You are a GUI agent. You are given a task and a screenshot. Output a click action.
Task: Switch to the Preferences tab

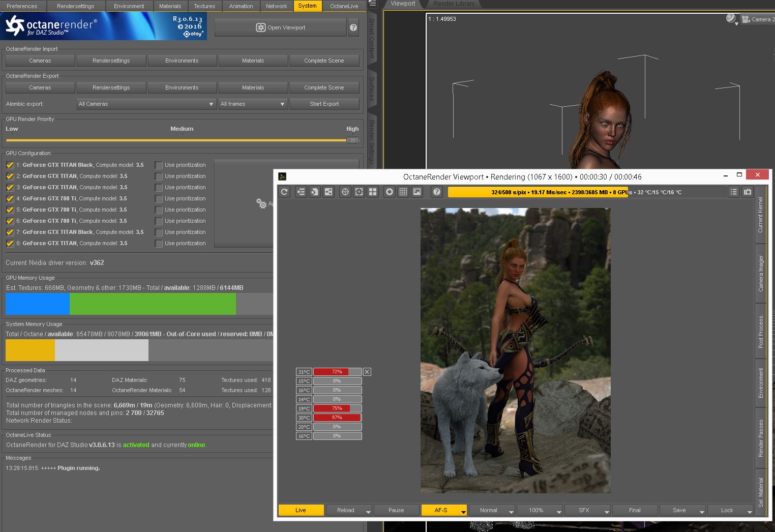(22, 6)
